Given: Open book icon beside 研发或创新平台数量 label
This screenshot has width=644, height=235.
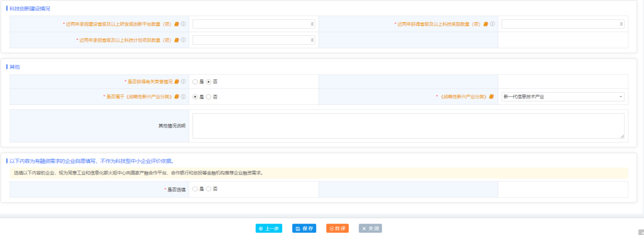Looking at the screenshot, I should pos(177,24).
